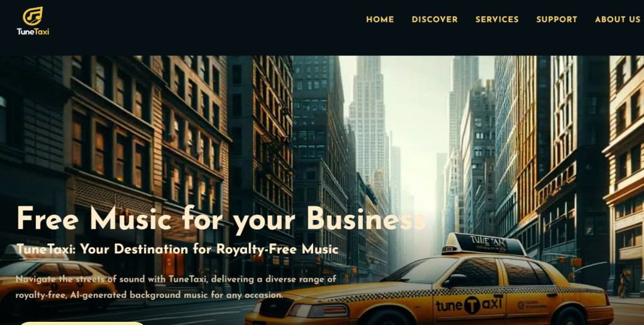Click the TuneTaxi music note logo icon
The image size is (644, 325).
tap(33, 16)
